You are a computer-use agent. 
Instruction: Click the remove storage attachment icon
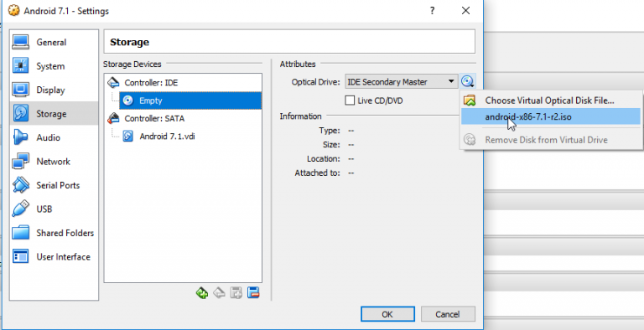pyautogui.click(x=253, y=292)
